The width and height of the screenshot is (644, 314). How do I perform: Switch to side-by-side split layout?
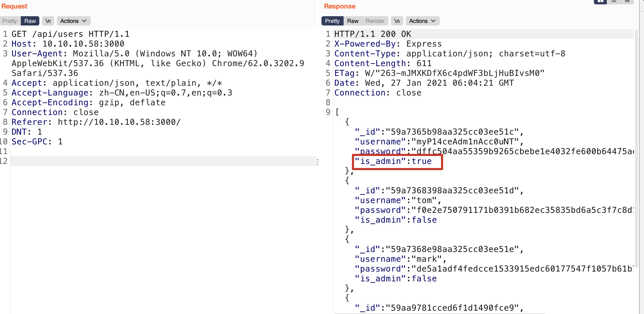[x=600, y=2]
